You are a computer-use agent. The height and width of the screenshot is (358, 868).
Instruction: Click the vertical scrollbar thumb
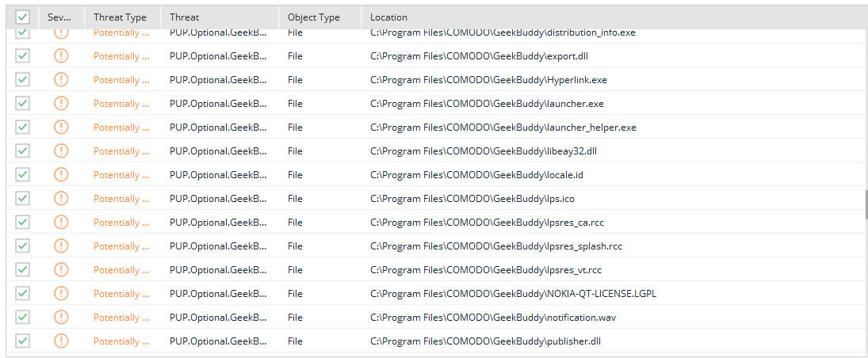pyautogui.click(x=866, y=204)
